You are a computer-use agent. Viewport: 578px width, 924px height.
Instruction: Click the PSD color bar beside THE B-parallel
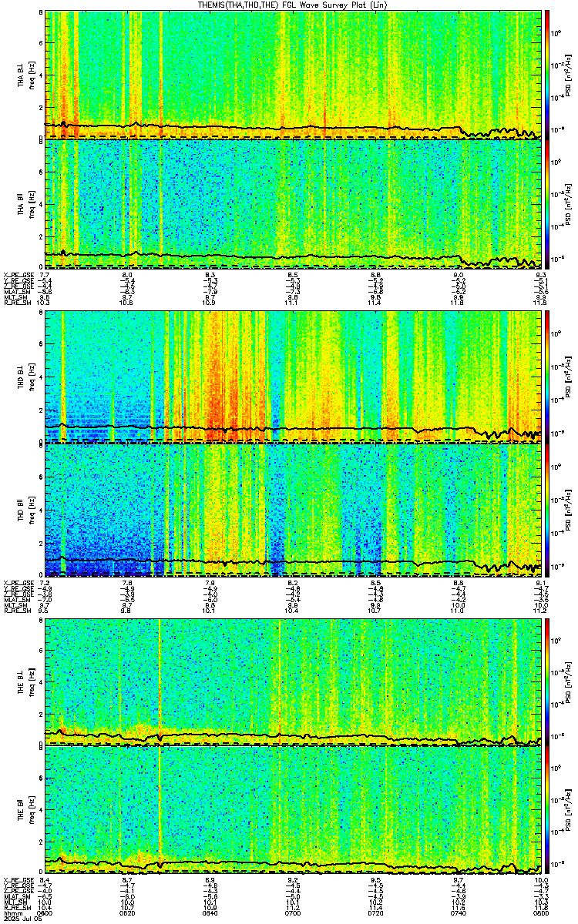pyautogui.click(x=547, y=809)
